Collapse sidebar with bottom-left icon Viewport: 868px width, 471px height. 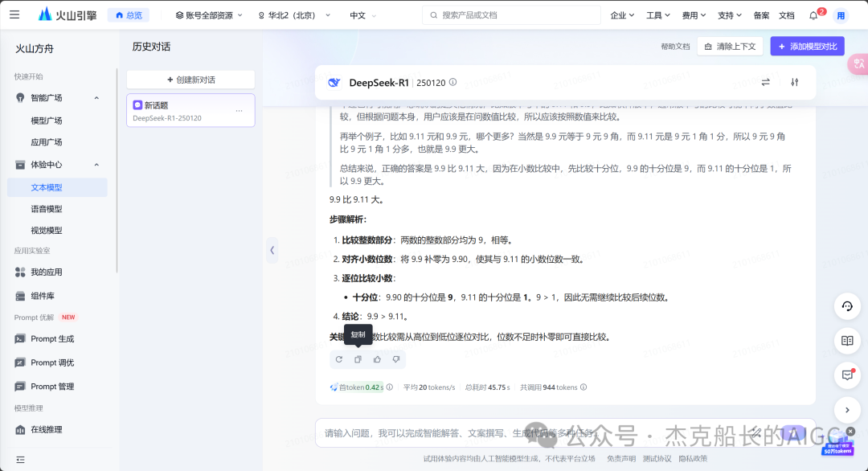point(20,460)
